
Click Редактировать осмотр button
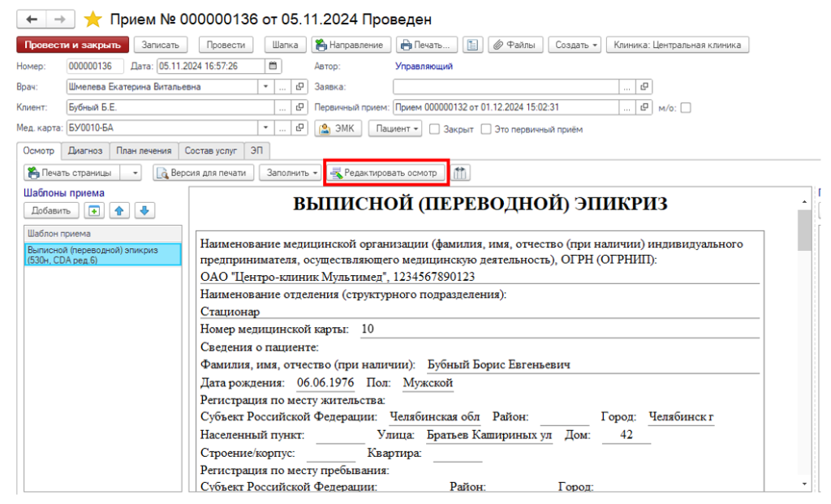[x=385, y=173]
